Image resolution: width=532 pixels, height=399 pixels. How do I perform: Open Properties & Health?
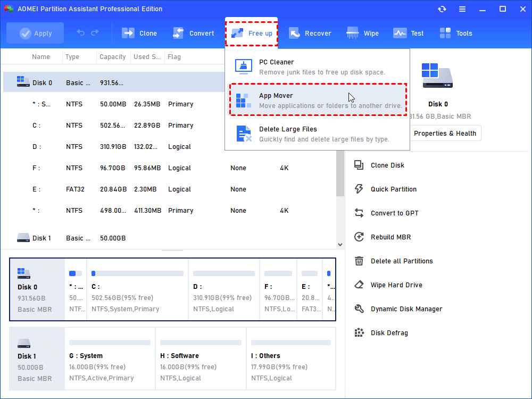tap(445, 134)
